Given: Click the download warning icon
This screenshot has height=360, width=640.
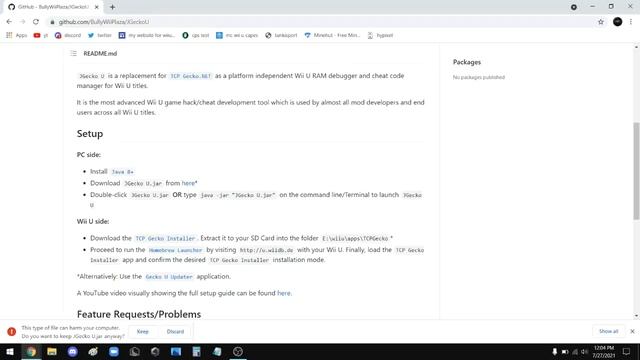Looking at the screenshot, I should 11,331.
